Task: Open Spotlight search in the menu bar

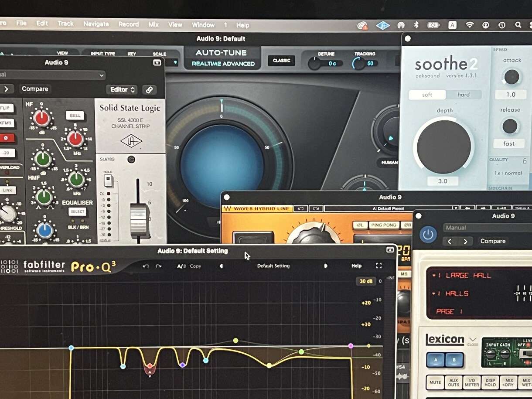Action: click(518, 25)
